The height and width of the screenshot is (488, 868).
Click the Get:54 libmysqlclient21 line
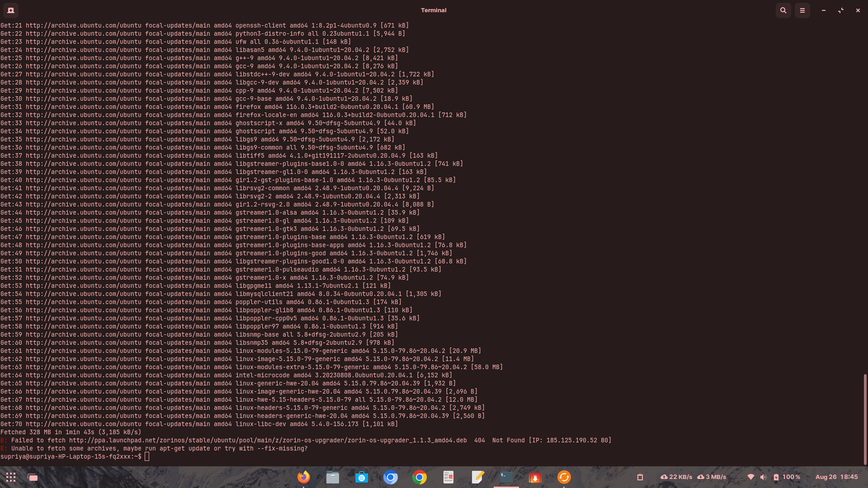(x=221, y=294)
